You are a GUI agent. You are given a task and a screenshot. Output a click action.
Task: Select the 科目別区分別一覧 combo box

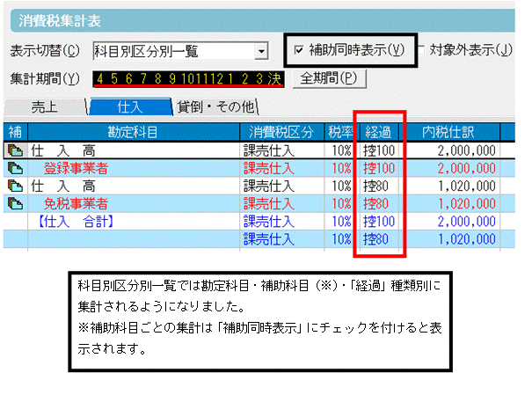coord(180,51)
